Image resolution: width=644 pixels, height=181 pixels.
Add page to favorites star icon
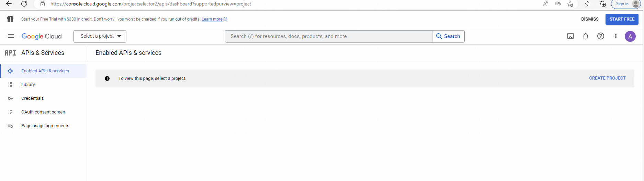(x=570, y=4)
